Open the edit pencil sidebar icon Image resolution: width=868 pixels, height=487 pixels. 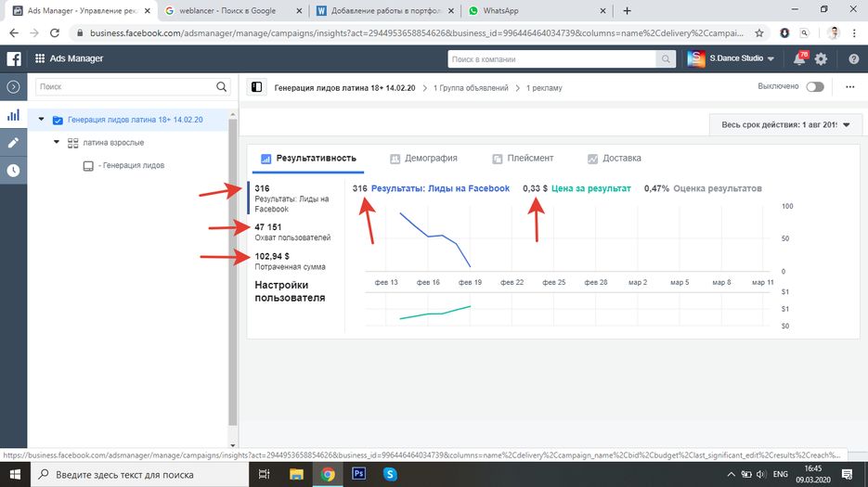coord(13,143)
